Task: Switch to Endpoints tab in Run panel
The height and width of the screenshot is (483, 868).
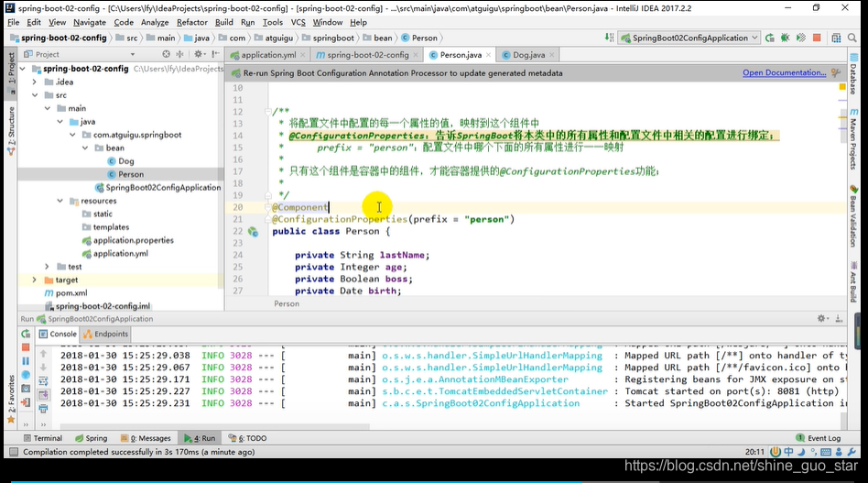Action: click(x=105, y=334)
